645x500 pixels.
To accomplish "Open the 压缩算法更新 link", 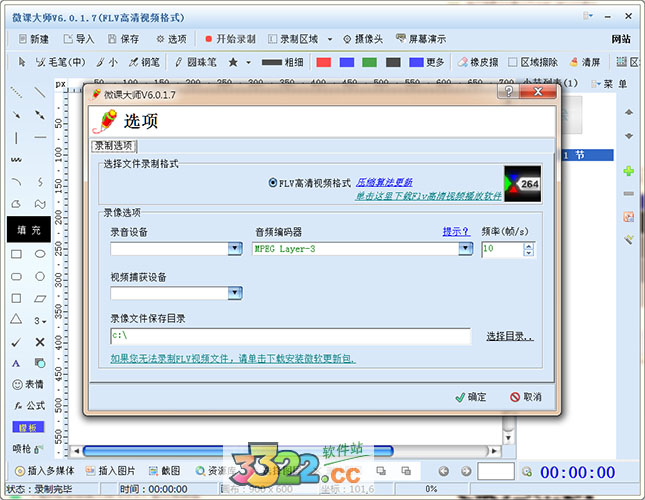I will pos(384,182).
